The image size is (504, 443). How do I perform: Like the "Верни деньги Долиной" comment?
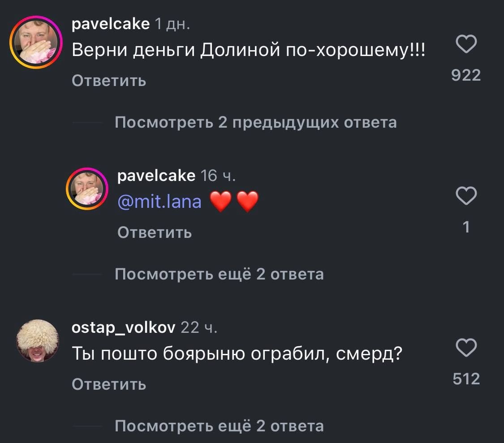(466, 44)
